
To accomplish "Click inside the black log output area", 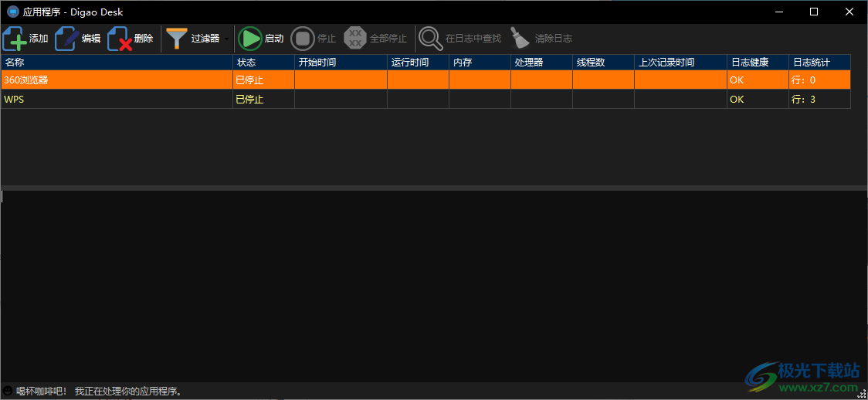I will pos(433,286).
